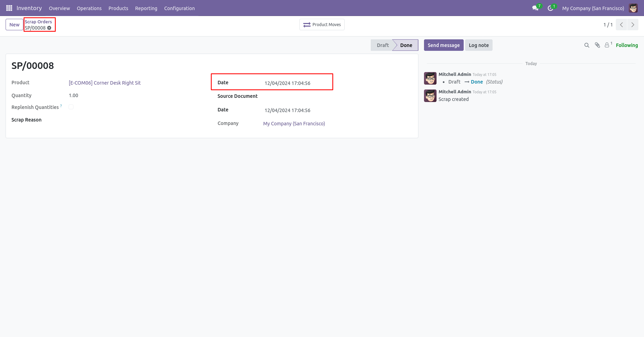
Task: Click the Inventory app title
Action: point(29,8)
